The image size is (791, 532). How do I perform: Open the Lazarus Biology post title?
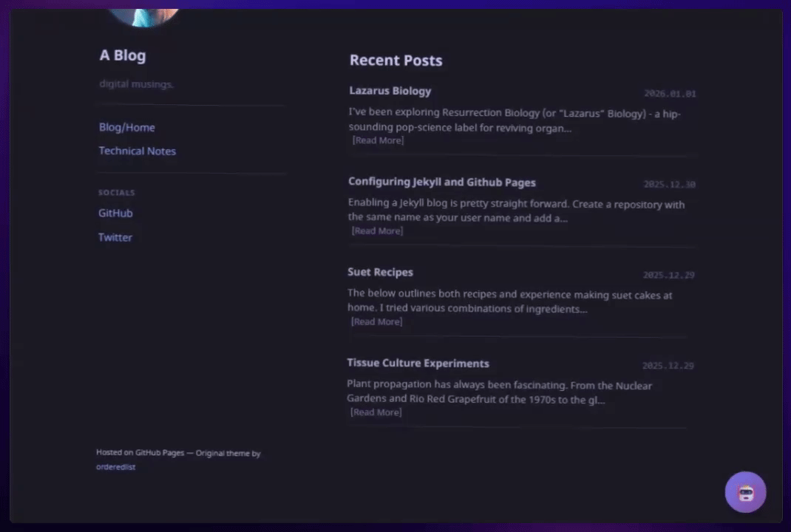coord(390,91)
